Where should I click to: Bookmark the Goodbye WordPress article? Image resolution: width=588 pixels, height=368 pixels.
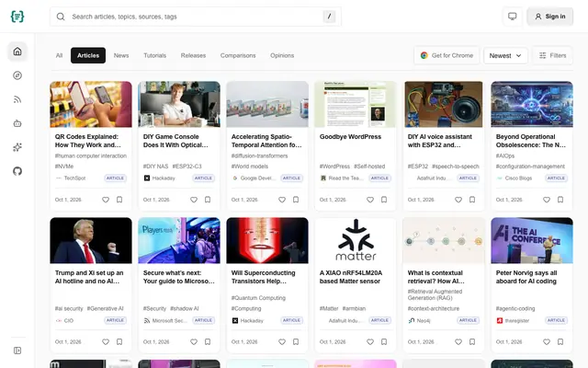click(x=384, y=200)
